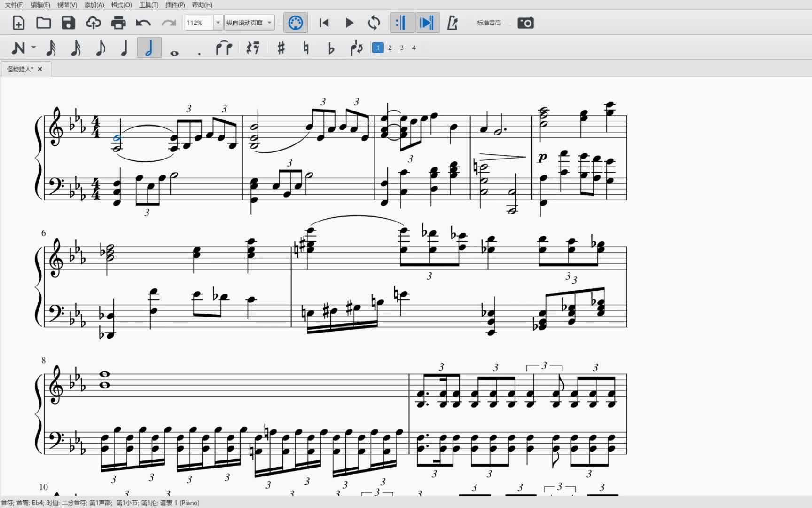Click the status bar note info text
Viewport: 812px width, 508px height.
coord(101,503)
